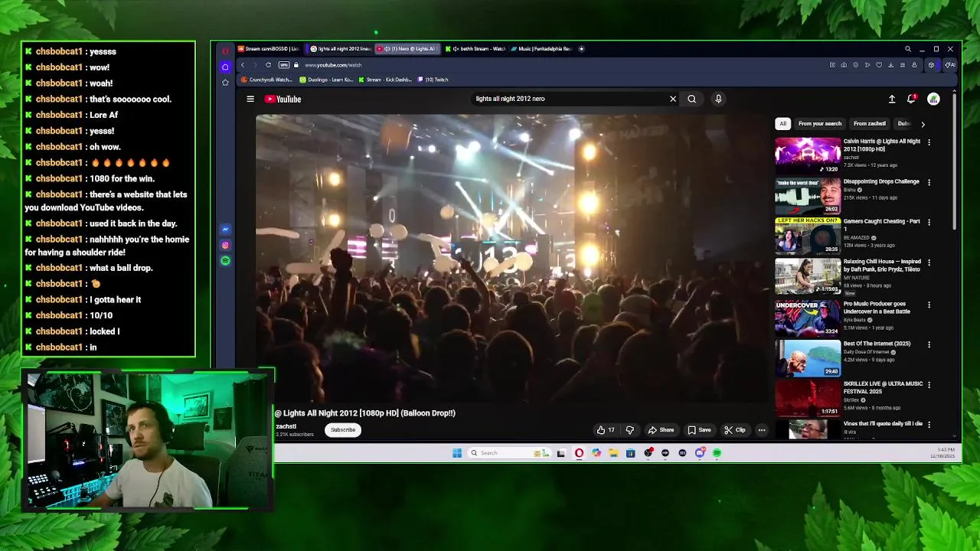Go to YouTube home via logo

click(283, 99)
